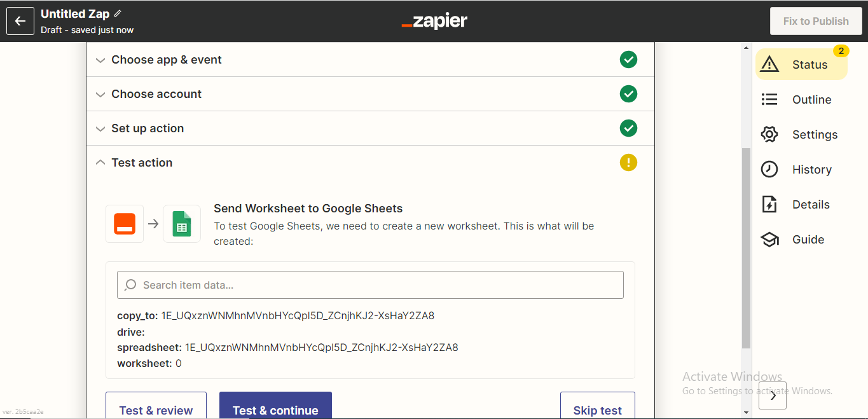Click the Google Sheets app icon
Viewport: 868px width, 419px height.
[182, 224]
